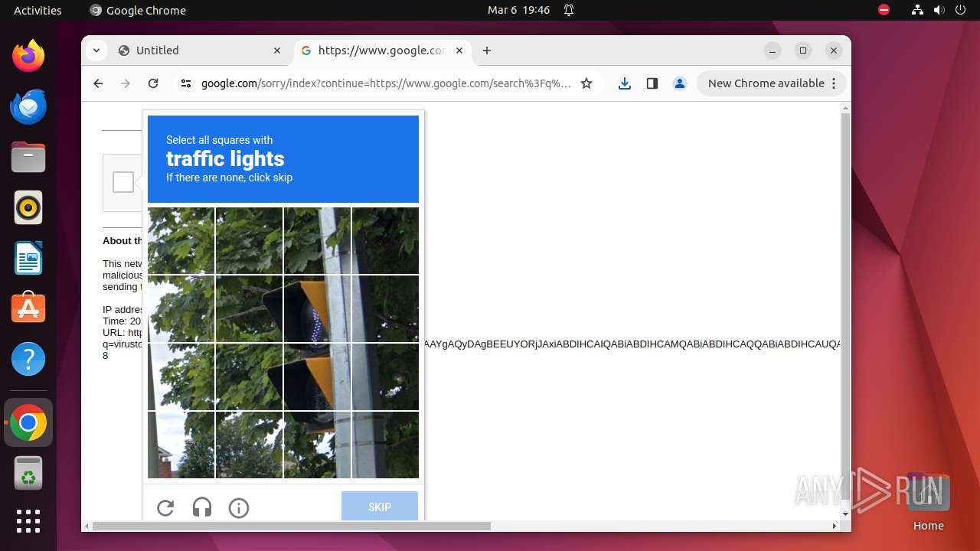Open Home folder desktop icon
The width and height of the screenshot is (980, 551).
pos(928,501)
